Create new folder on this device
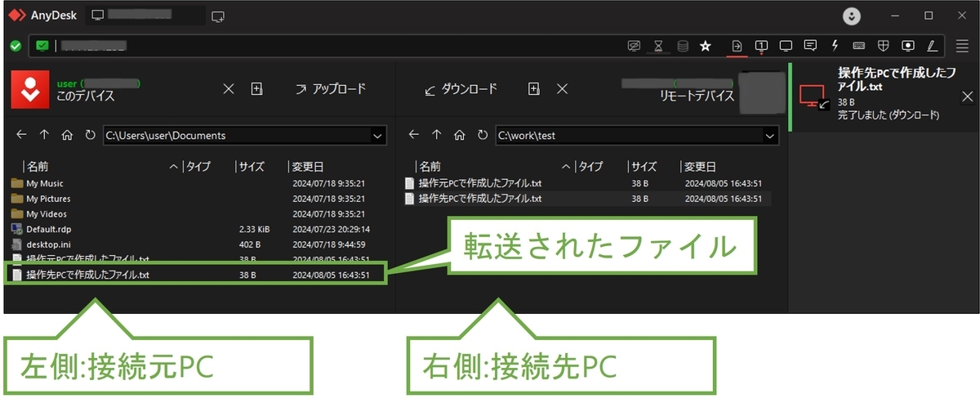This screenshot has height=403, width=980. (256, 89)
